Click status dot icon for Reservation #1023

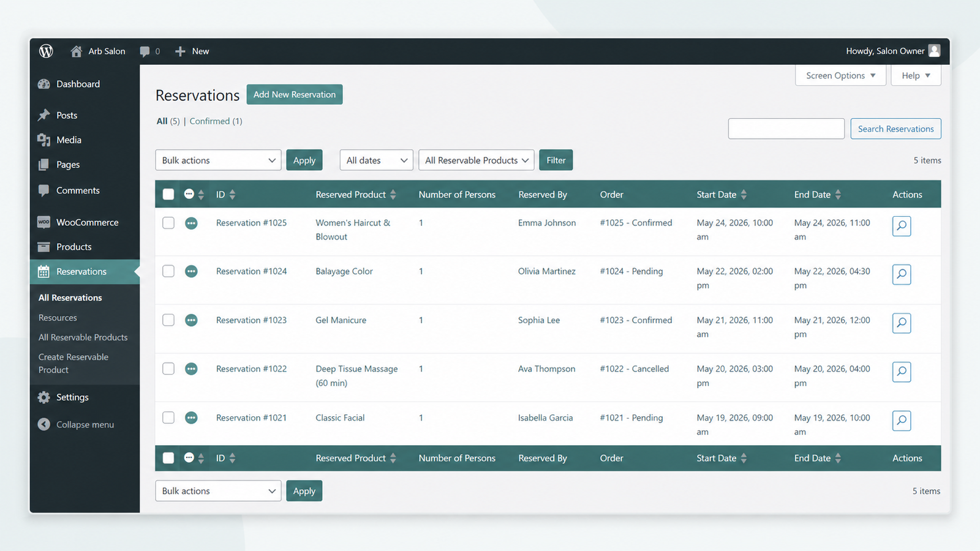[191, 320]
